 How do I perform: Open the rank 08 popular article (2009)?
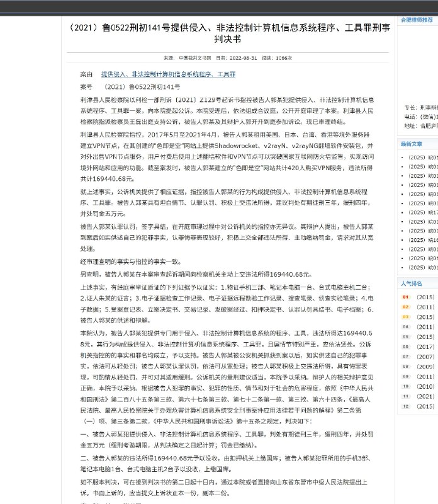click(x=425, y=367)
